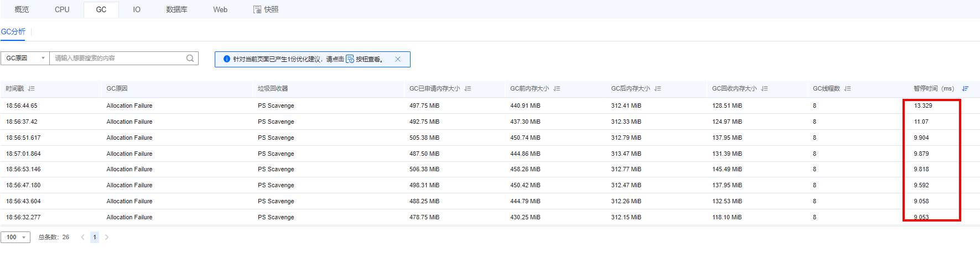Go to the next page arrow
This screenshot has height=253, width=980.
click(x=107, y=237)
